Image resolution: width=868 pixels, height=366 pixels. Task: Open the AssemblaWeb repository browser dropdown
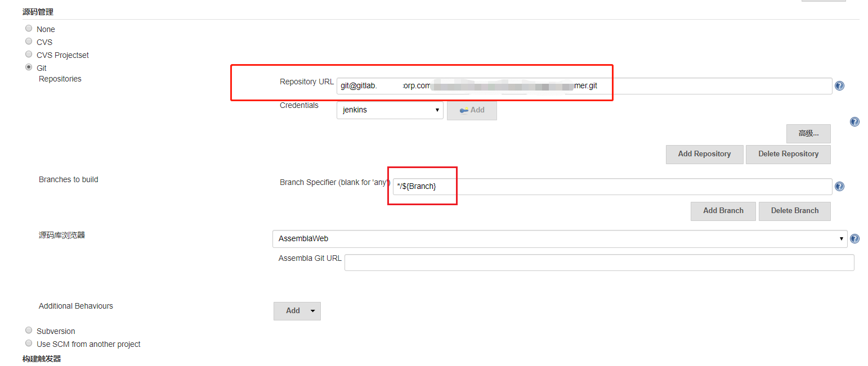pos(560,238)
